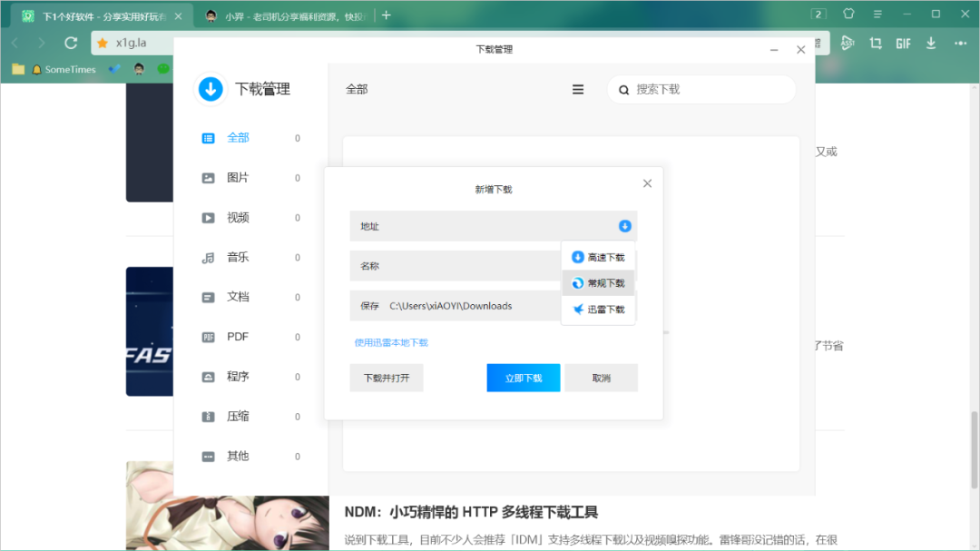Click the crop screenshot icon in toolbar
The image size is (980, 551).
point(876,43)
